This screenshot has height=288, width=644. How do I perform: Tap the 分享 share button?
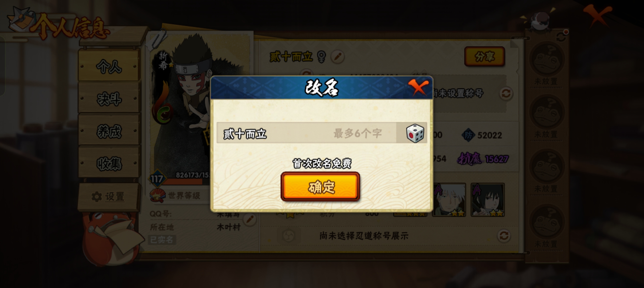point(484,56)
